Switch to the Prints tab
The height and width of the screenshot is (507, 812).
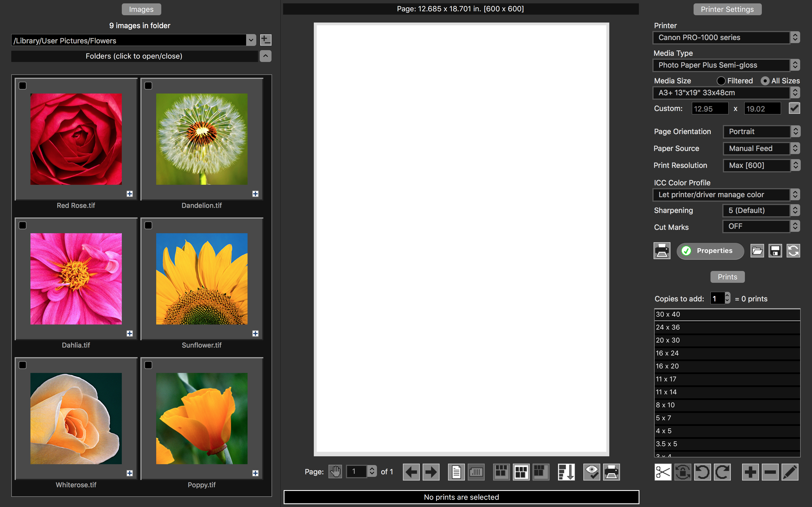pyautogui.click(x=727, y=277)
